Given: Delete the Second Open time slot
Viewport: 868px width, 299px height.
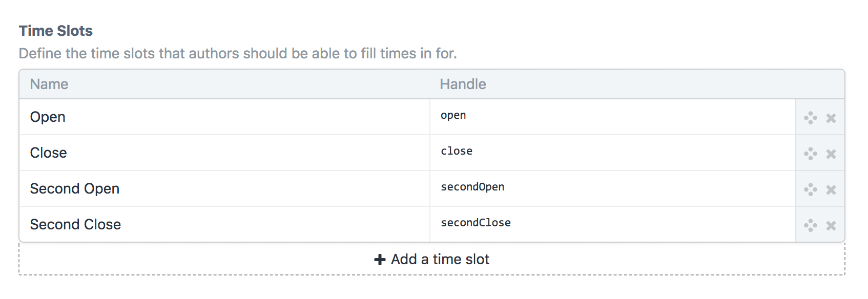Looking at the screenshot, I should tap(831, 190).
